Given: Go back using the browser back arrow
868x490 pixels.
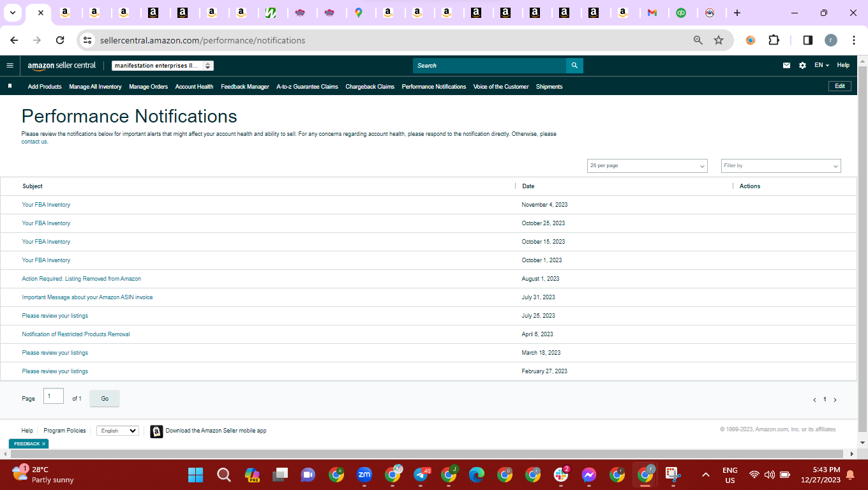Looking at the screenshot, I should click(x=14, y=40).
